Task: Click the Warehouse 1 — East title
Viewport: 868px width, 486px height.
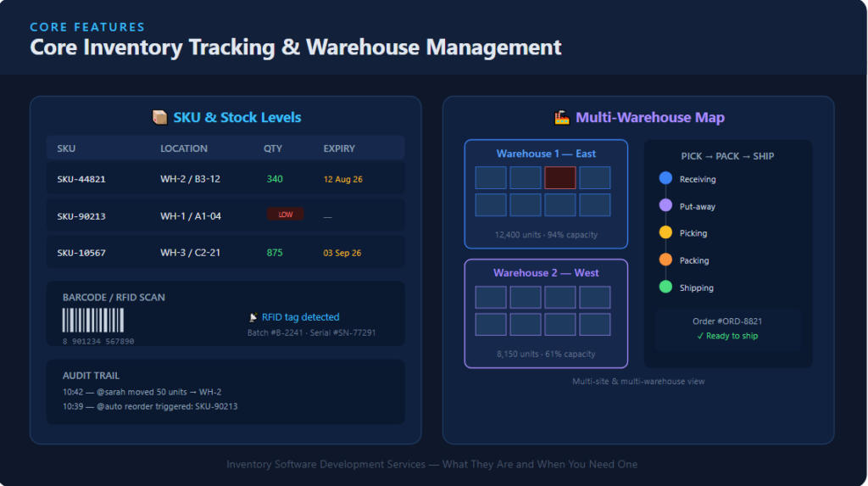Action: coord(546,154)
